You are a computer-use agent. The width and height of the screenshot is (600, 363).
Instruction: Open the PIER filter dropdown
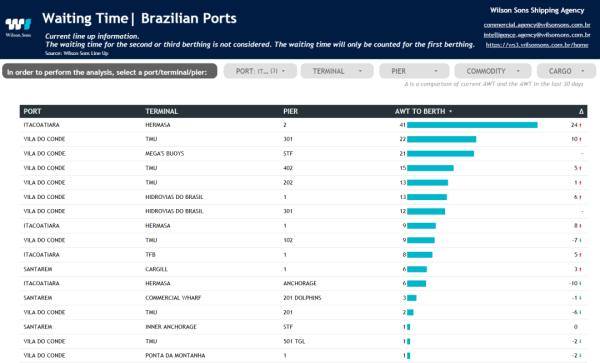(x=414, y=71)
